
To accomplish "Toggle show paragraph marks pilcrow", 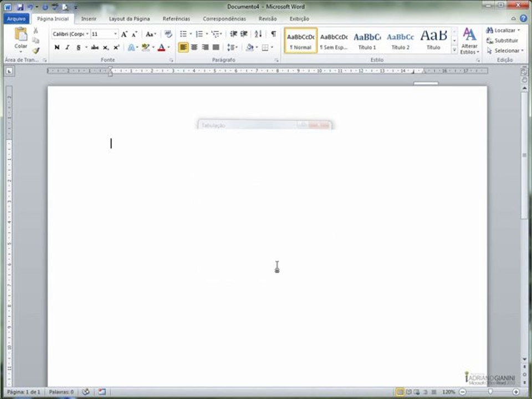I will [x=273, y=34].
